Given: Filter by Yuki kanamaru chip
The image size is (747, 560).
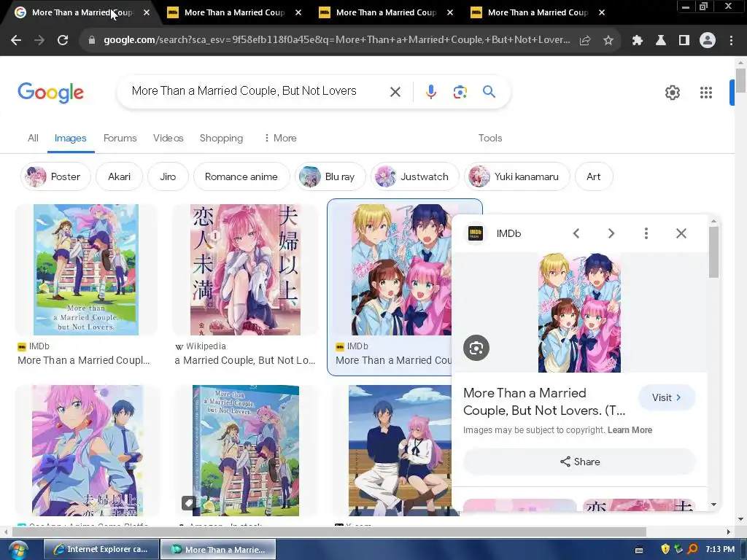Looking at the screenshot, I should click(517, 176).
